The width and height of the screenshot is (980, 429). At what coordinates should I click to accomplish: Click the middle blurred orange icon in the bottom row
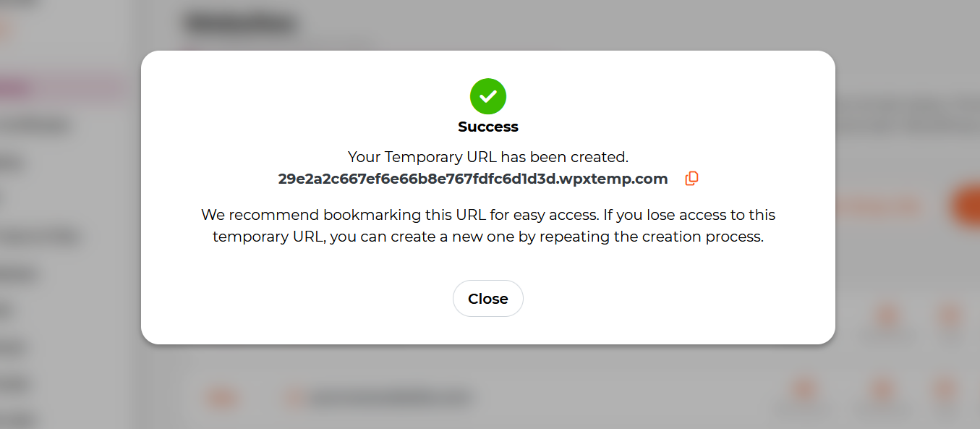pos(882,391)
